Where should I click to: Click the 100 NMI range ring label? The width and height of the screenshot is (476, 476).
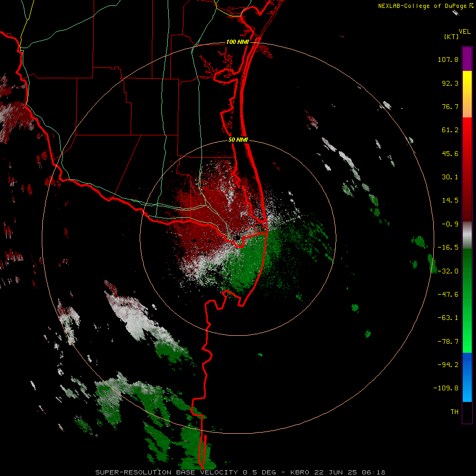(237, 42)
